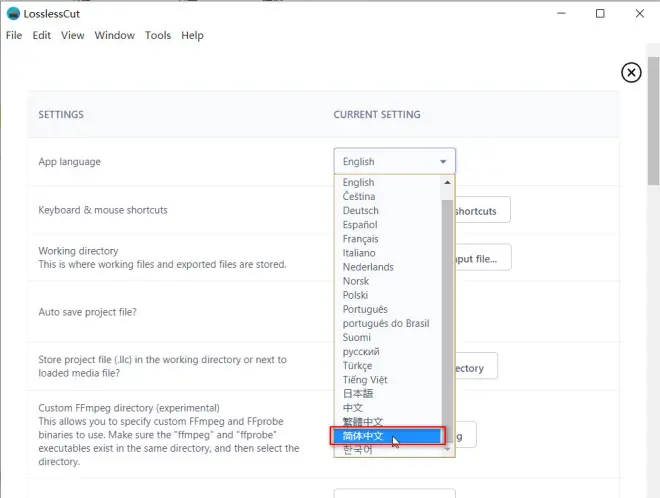Click the project file directory button
Image resolution: width=660 pixels, height=498 pixels.
pos(476,367)
